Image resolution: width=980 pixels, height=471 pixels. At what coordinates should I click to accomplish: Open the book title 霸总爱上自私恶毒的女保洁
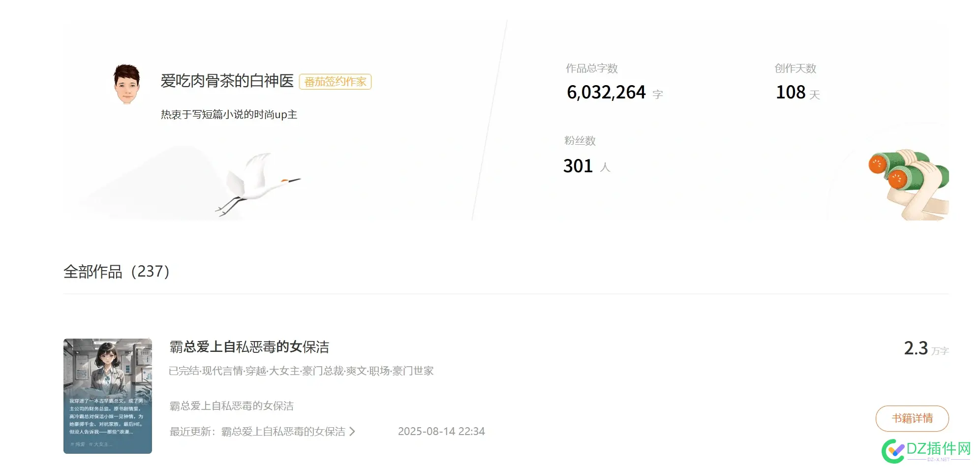coord(249,347)
